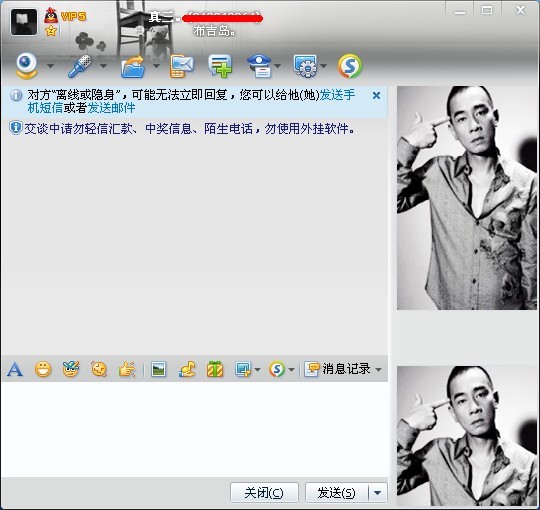Click 发送(S) send button
Screen dimensions: 540x510
click(336, 492)
